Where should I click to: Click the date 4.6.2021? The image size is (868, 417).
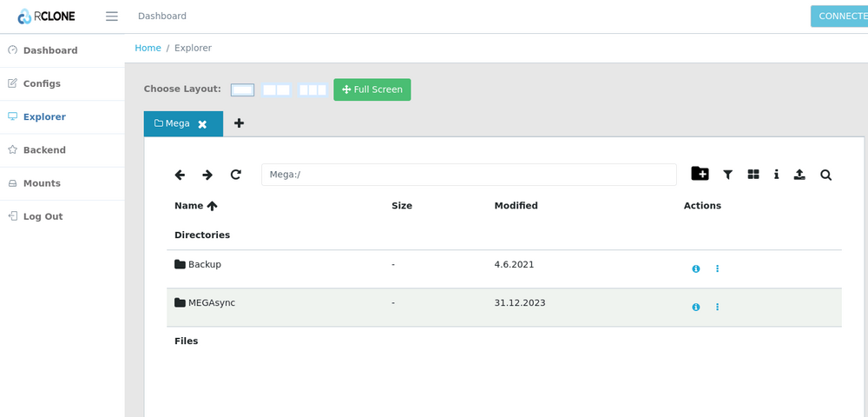point(514,265)
